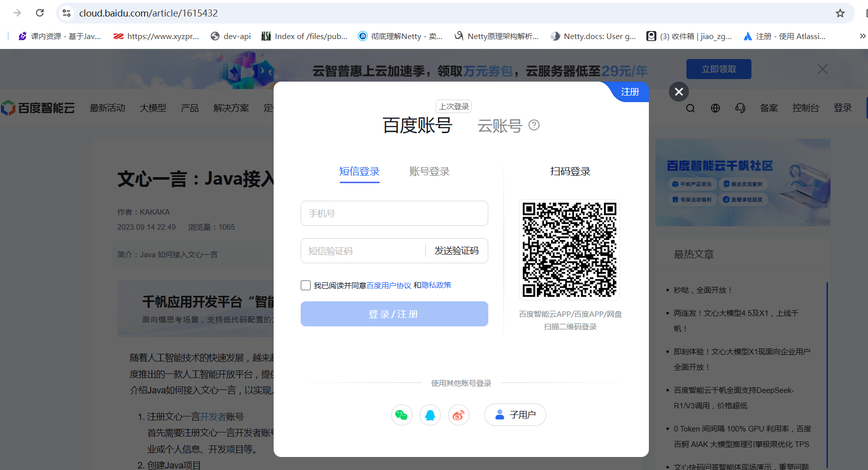Click the login QR code
The height and width of the screenshot is (470, 868).
click(569, 250)
